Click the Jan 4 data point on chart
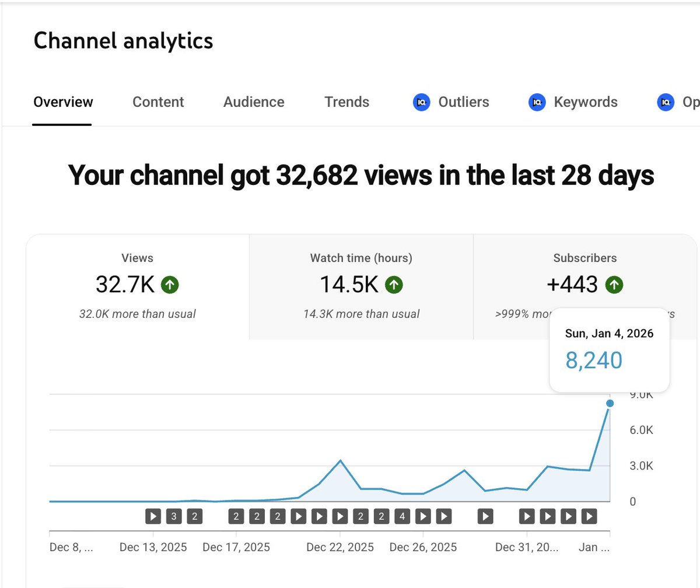This screenshot has width=700, height=588. pyautogui.click(x=610, y=403)
